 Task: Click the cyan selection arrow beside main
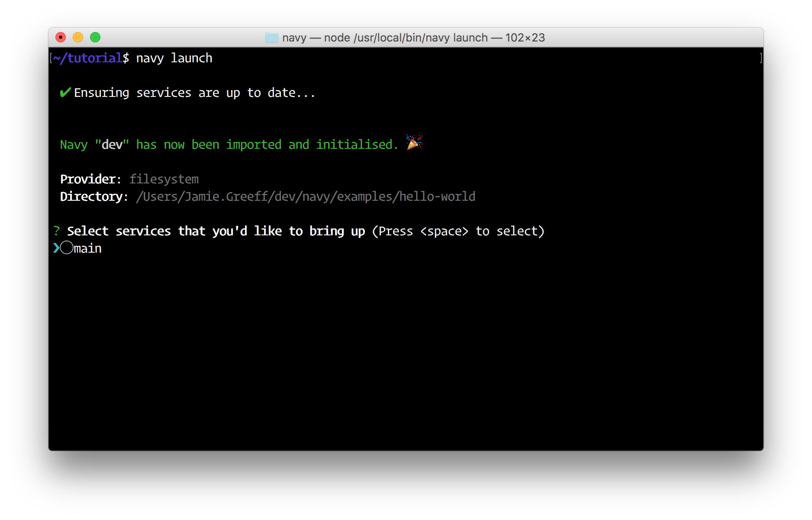point(56,248)
